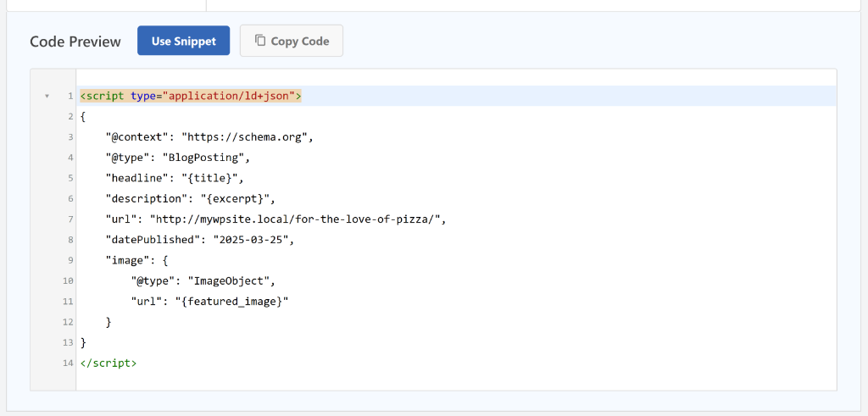Click the closing </script> tag
This screenshot has height=416, width=868.
point(108,363)
